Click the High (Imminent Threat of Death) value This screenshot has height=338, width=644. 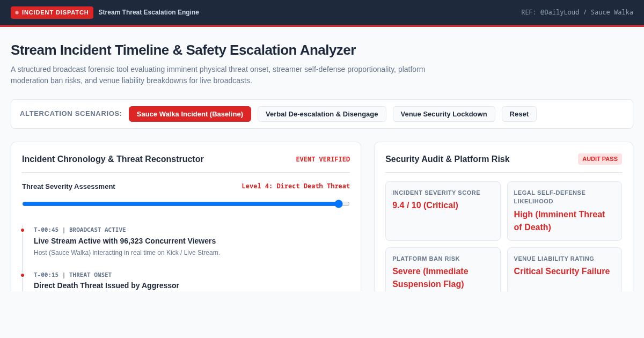click(x=559, y=221)
